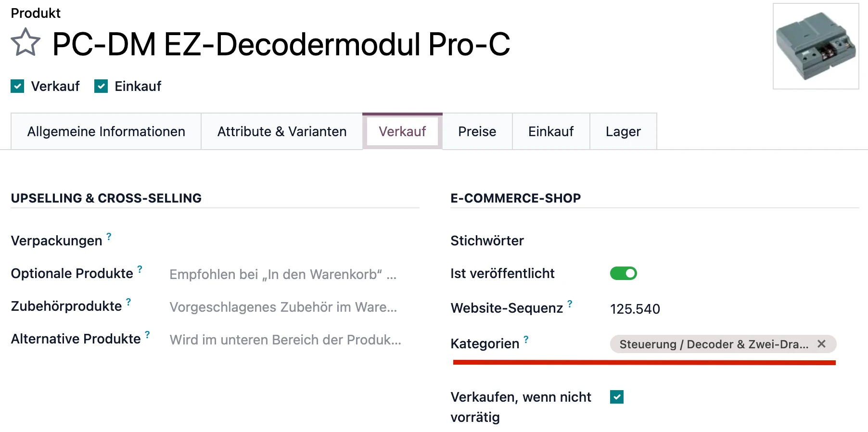Image resolution: width=868 pixels, height=432 pixels.
Task: Switch to the Preise tab
Action: pyautogui.click(x=477, y=131)
